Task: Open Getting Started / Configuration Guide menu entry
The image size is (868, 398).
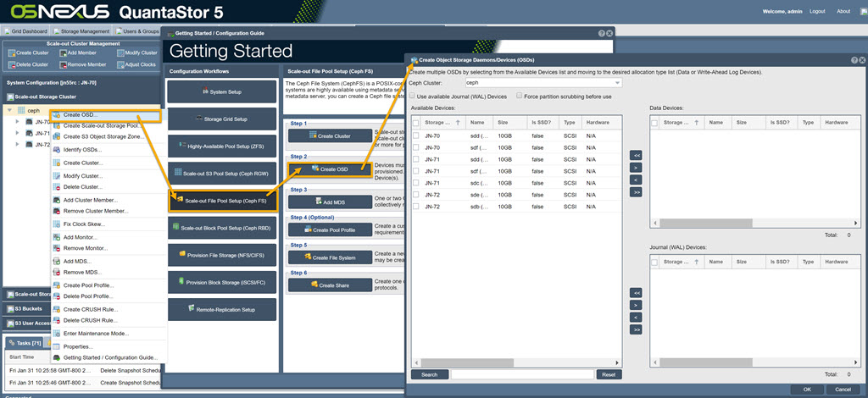Action: click(110, 357)
